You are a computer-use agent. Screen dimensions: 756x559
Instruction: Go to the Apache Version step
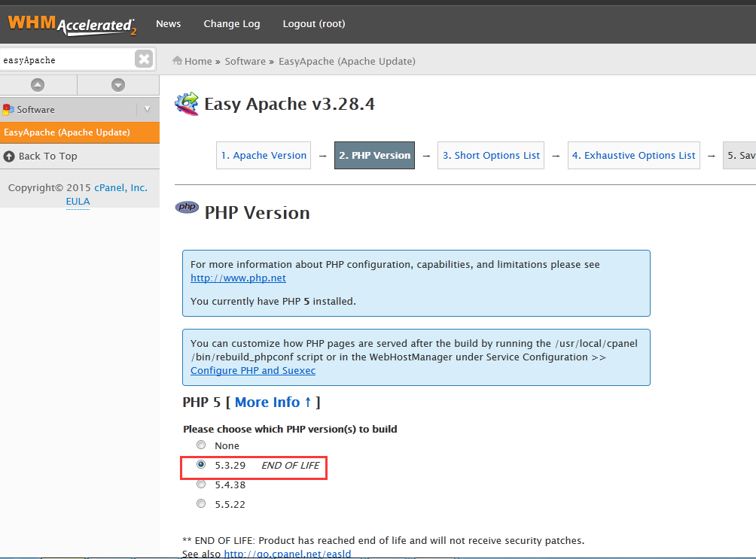(x=264, y=156)
